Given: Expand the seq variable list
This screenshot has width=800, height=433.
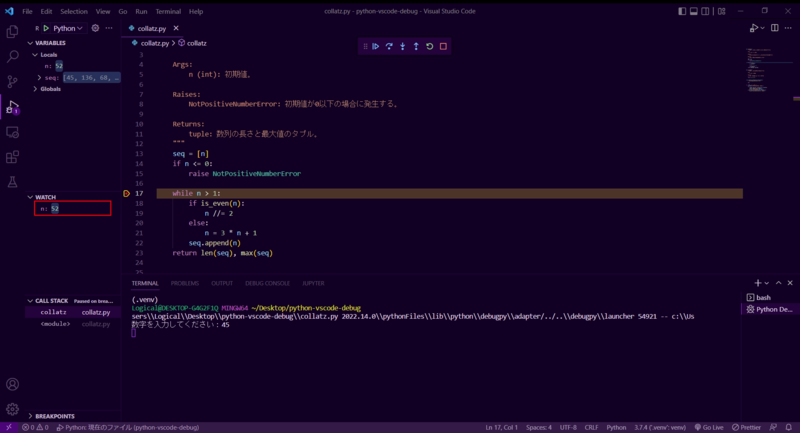Looking at the screenshot, I should point(39,78).
